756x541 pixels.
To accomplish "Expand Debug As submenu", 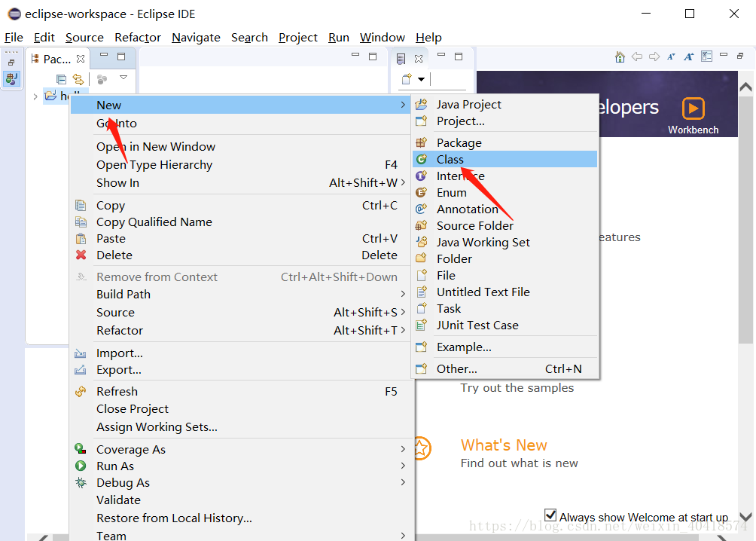I will tap(403, 482).
